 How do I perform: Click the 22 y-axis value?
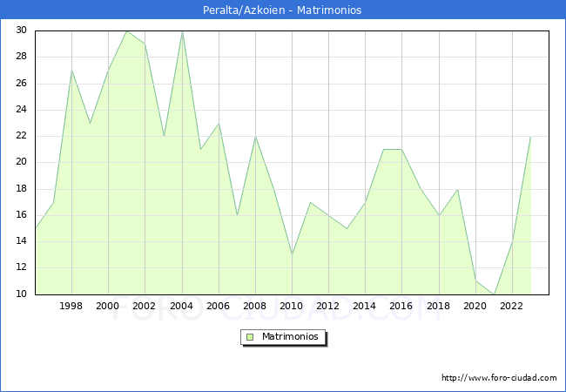tap(21, 136)
